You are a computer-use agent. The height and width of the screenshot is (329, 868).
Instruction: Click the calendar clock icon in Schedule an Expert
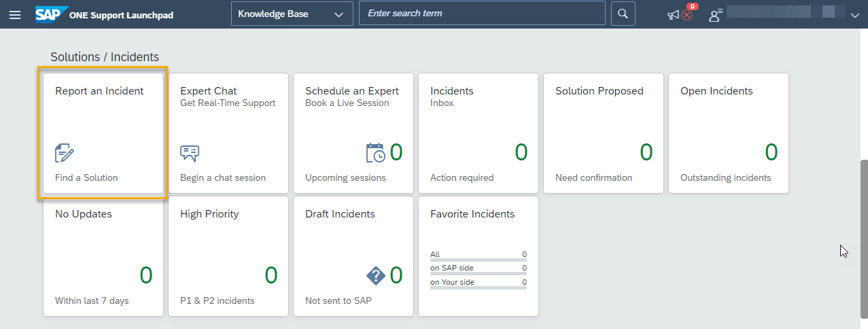376,153
